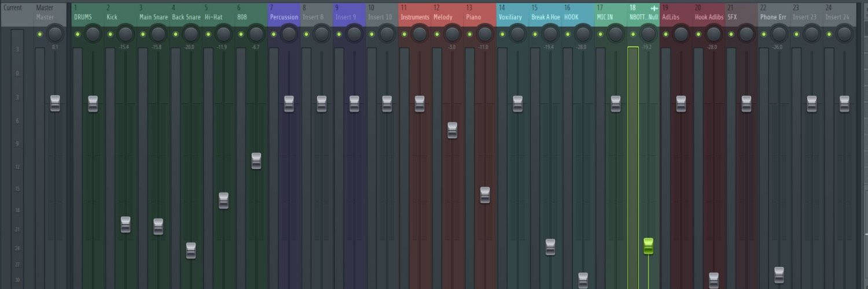Click the Master pan knob
Screen dimensions: 868x289
(x=55, y=34)
